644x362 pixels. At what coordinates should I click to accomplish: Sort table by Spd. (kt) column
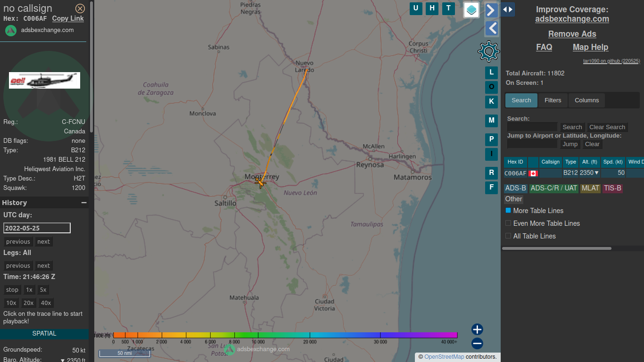613,162
